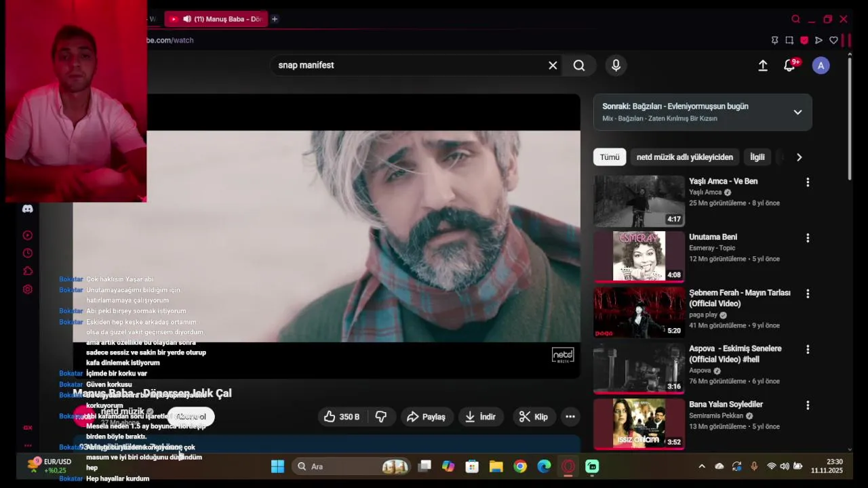Viewport: 868px width, 488px height.
Task: Open Google Chrome from the taskbar
Action: 520,466
